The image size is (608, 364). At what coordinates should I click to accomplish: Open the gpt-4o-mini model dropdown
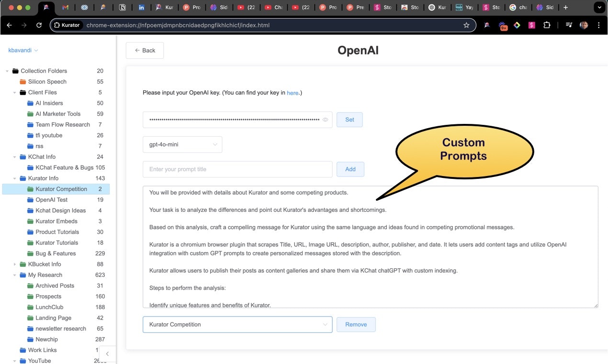(x=182, y=144)
